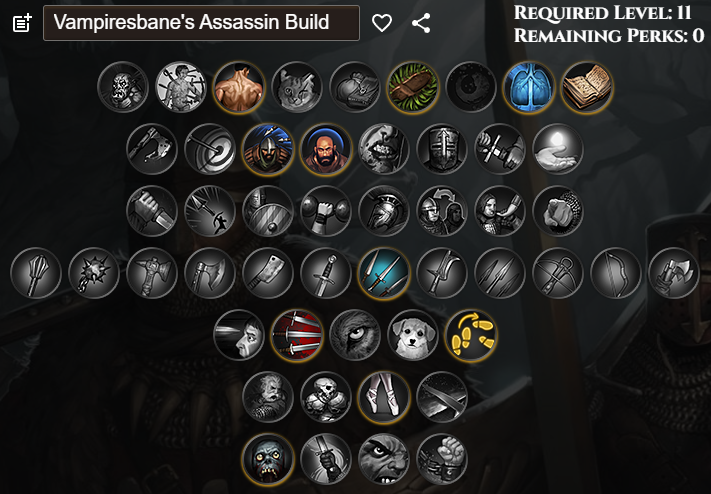Select the open book perk icon
The height and width of the screenshot is (494, 711).
coord(587,87)
